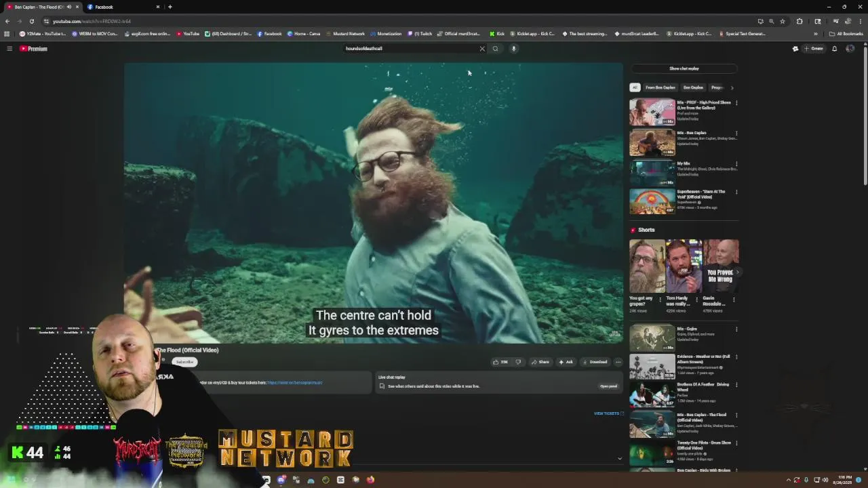Open Brothers Of A Feather Driving Wheel
This screenshot has width=868, height=488.
pyautogui.click(x=652, y=394)
